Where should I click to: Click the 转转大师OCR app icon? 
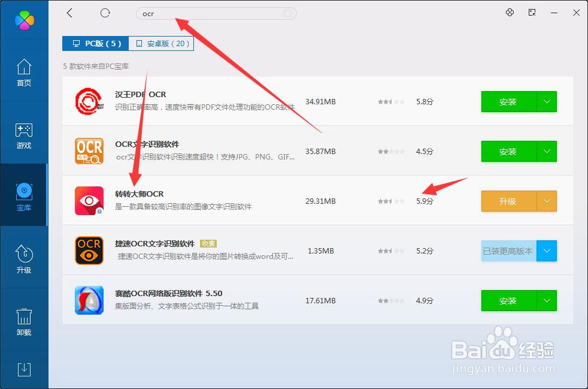pos(89,201)
